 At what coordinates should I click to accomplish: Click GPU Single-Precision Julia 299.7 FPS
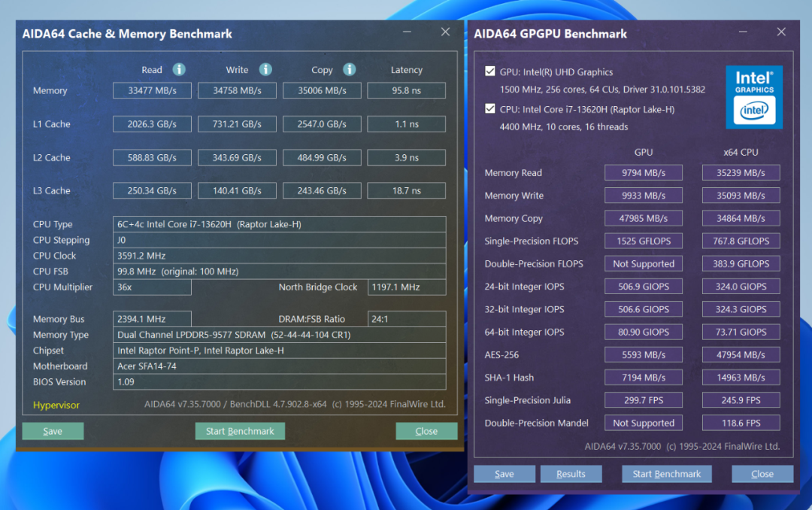pos(644,400)
